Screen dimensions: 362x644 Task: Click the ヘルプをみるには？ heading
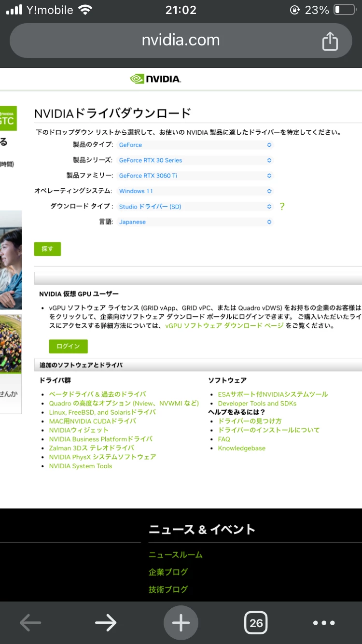(237, 412)
